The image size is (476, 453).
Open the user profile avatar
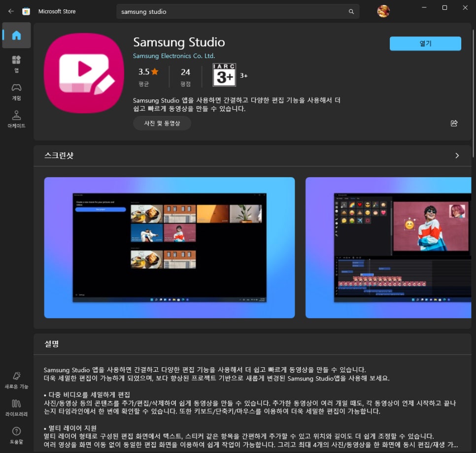pyautogui.click(x=383, y=11)
